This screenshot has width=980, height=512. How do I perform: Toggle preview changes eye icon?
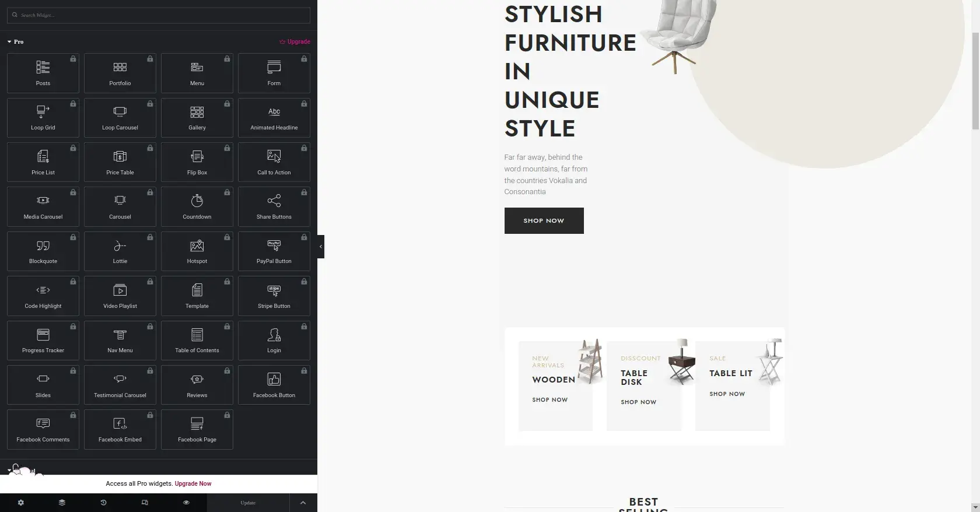(186, 503)
